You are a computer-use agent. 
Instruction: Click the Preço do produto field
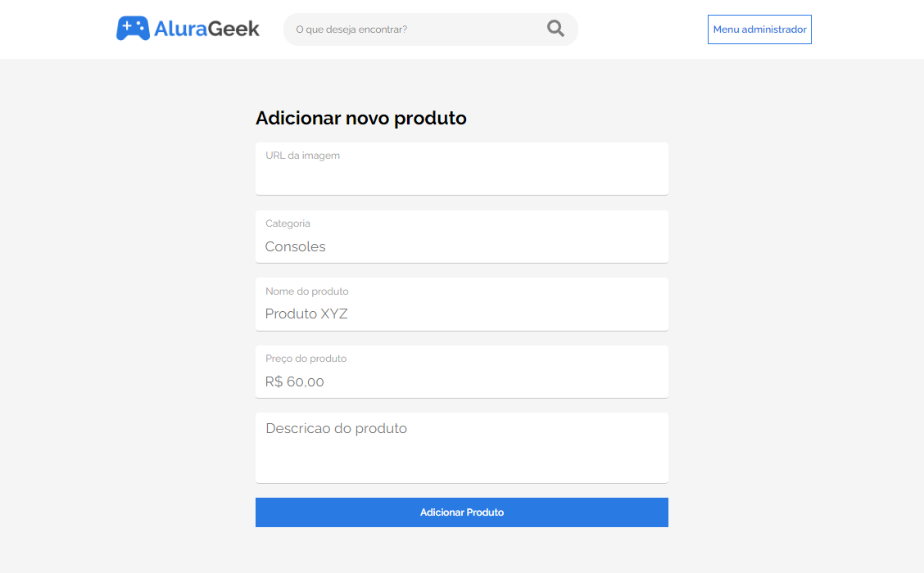pyautogui.click(x=461, y=372)
